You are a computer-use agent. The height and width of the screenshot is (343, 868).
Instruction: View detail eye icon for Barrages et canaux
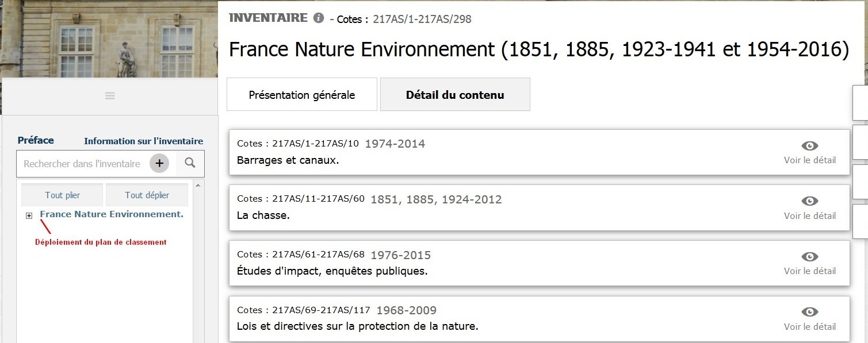pos(809,146)
